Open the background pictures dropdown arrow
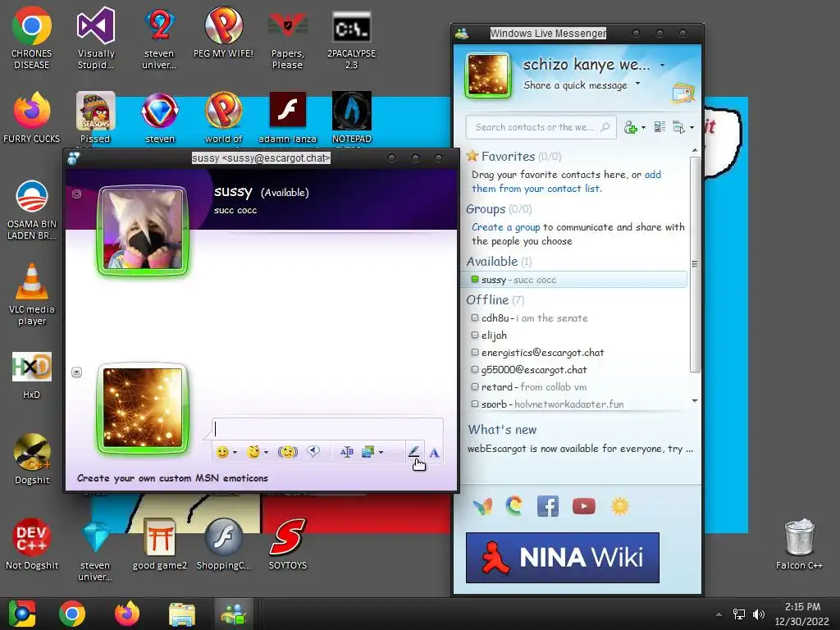The height and width of the screenshot is (630, 840). 381,453
